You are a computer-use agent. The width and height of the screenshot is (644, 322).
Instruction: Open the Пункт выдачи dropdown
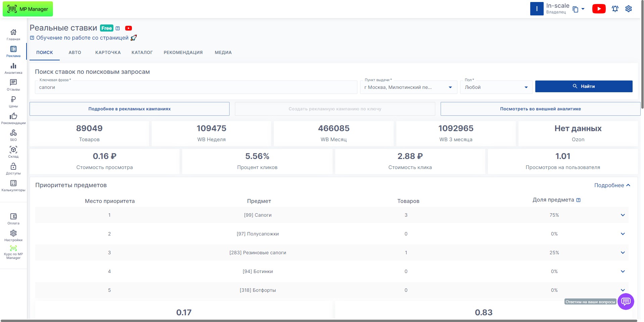pos(408,87)
